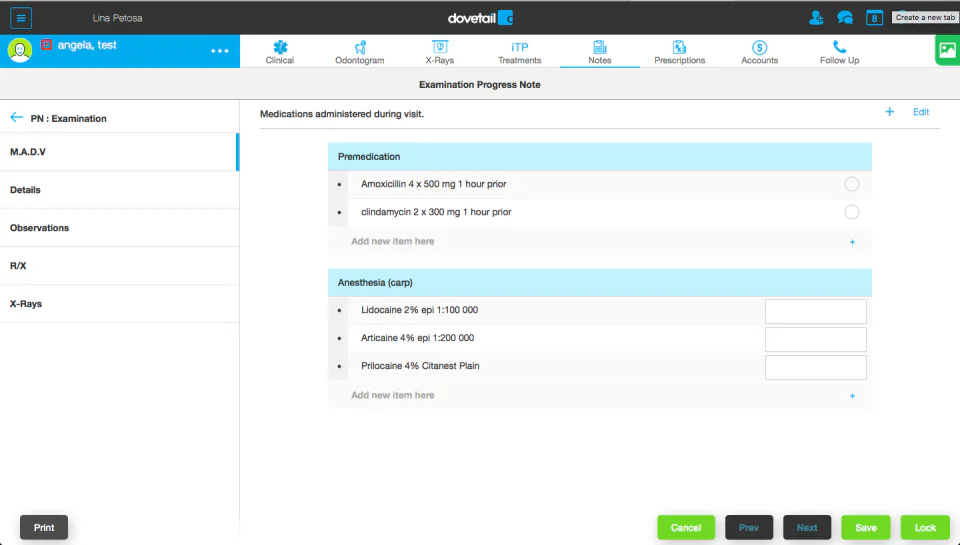960x545 pixels.
Task: Open the Prescriptions tab
Action: (x=680, y=51)
